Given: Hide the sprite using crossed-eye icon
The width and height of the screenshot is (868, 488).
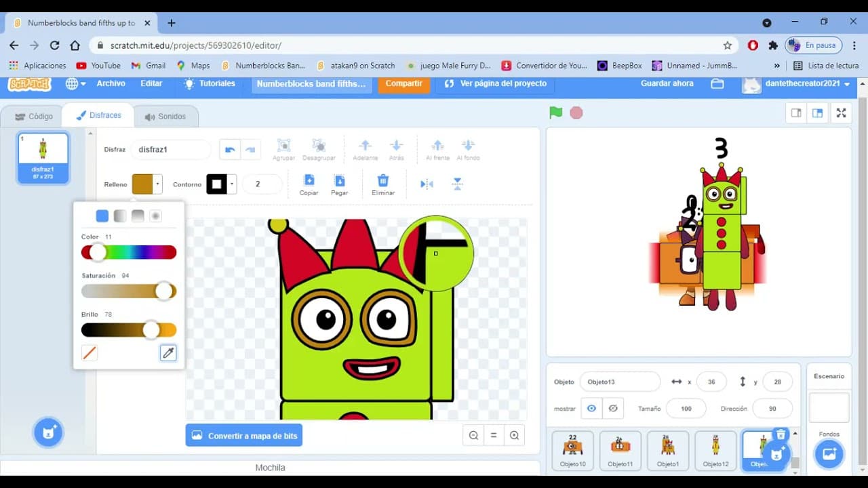Looking at the screenshot, I should click(x=613, y=409).
